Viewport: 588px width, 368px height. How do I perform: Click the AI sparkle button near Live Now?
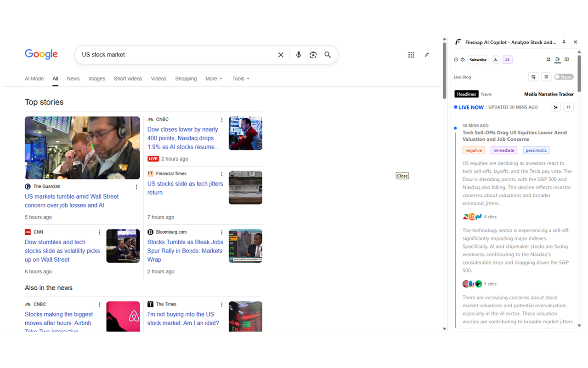555,107
